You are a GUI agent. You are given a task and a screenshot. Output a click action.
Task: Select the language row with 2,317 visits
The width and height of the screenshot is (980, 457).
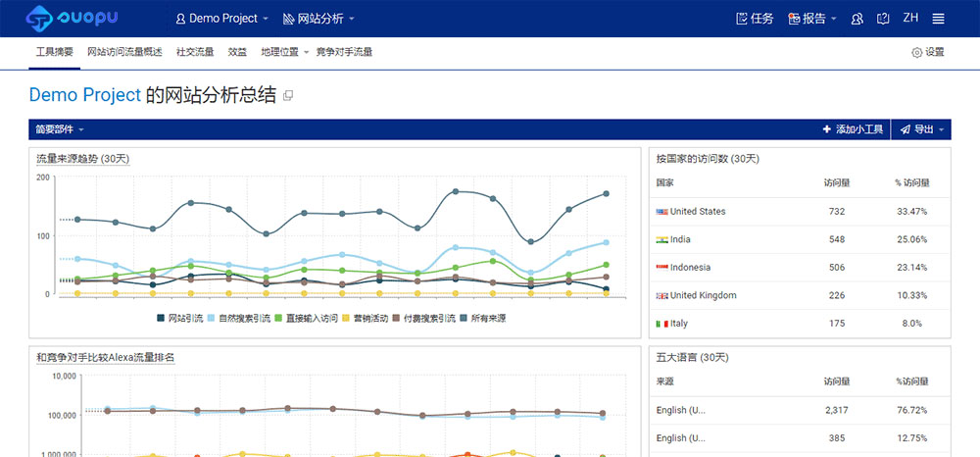(800, 410)
